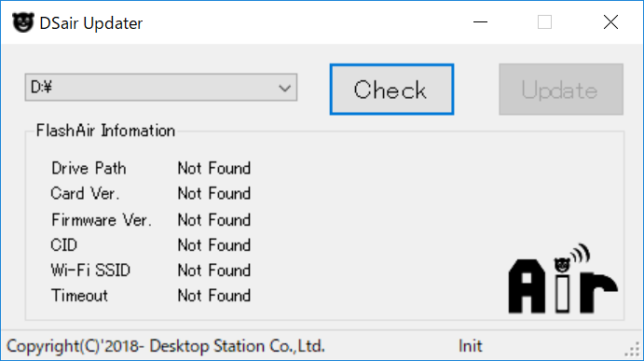The width and height of the screenshot is (644, 361).
Task: Click the Init status text
Action: click(471, 346)
